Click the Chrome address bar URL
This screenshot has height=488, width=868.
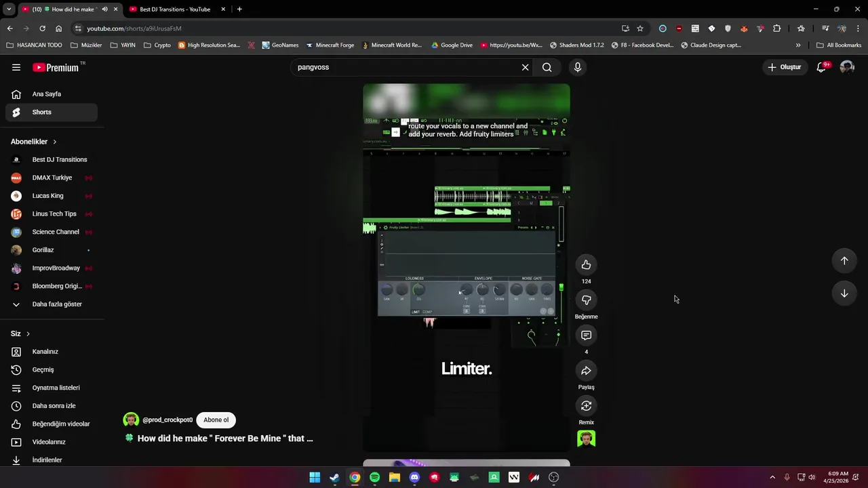pos(134,28)
